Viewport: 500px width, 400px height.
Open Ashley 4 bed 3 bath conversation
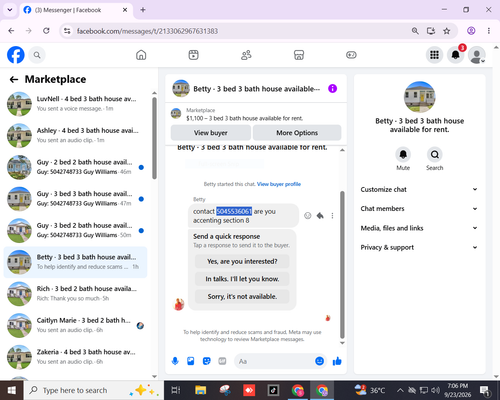75,135
